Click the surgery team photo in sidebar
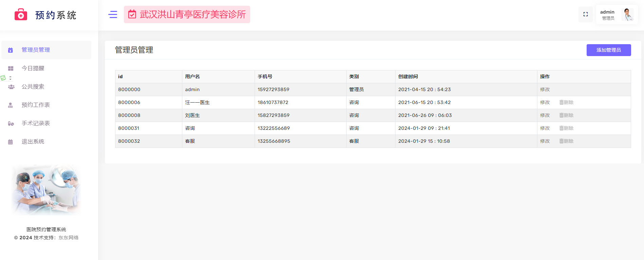Viewport: 644px width, 260px height. click(x=47, y=190)
